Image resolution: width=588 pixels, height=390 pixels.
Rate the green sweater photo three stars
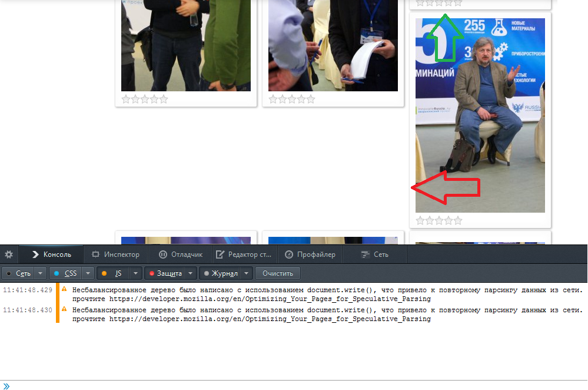[145, 100]
